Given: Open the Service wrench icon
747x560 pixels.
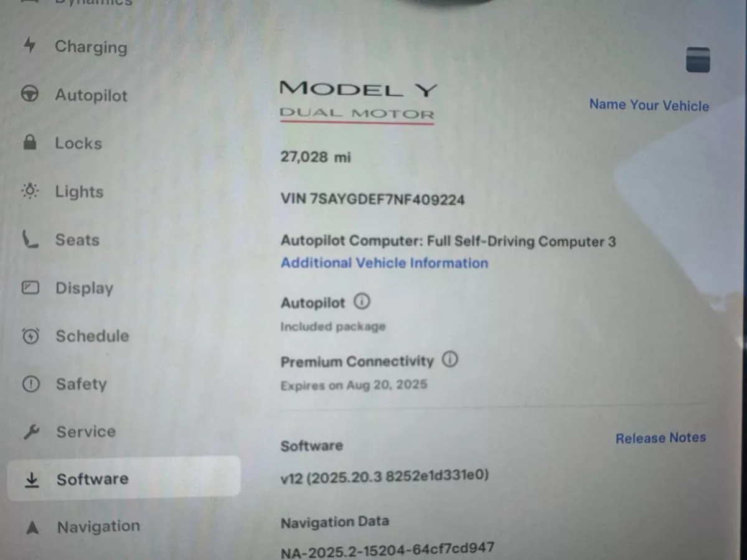Looking at the screenshot, I should [31, 431].
